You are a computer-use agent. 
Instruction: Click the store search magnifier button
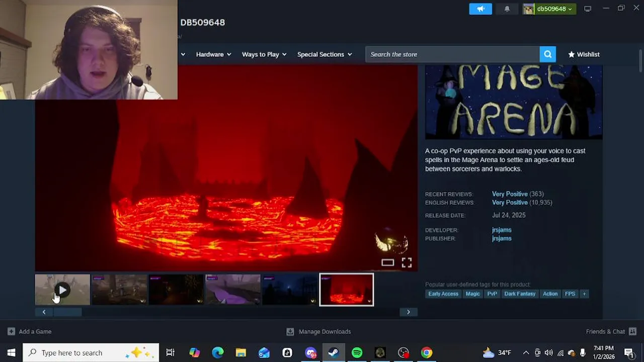pos(547,54)
